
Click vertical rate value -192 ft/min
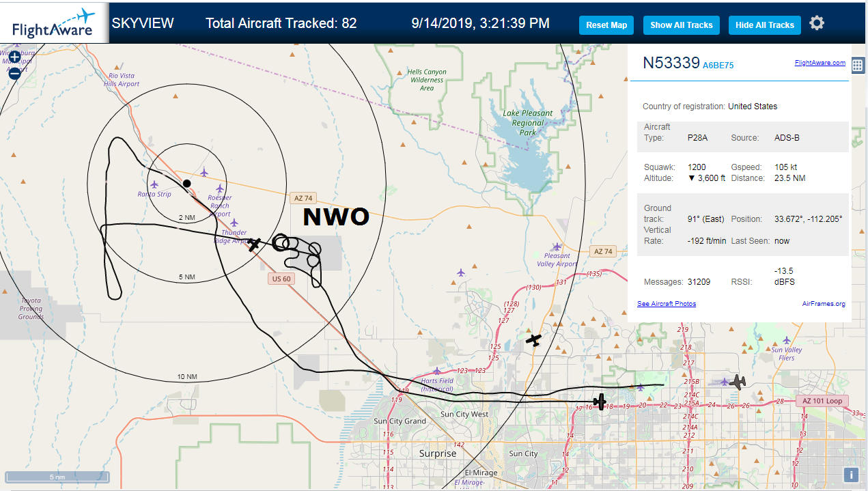click(x=707, y=241)
